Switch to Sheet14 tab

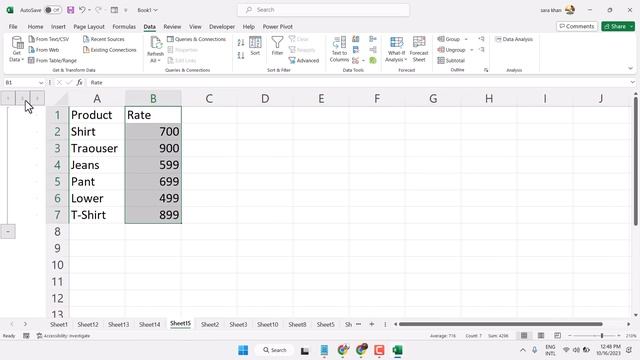tap(149, 324)
